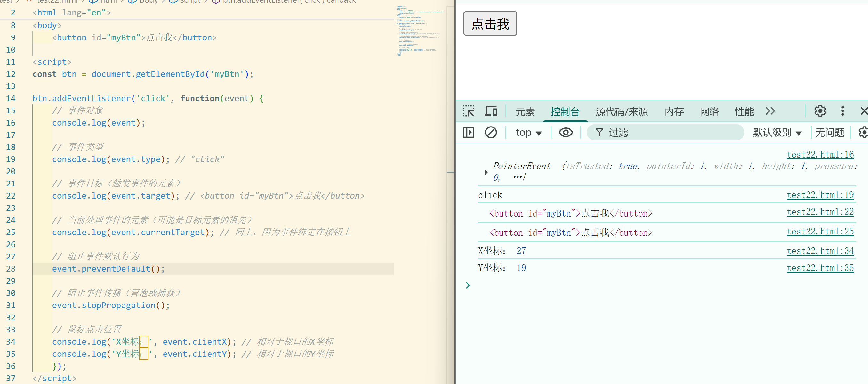Click console.log(event.type) code line
The height and width of the screenshot is (384, 868).
pos(110,159)
